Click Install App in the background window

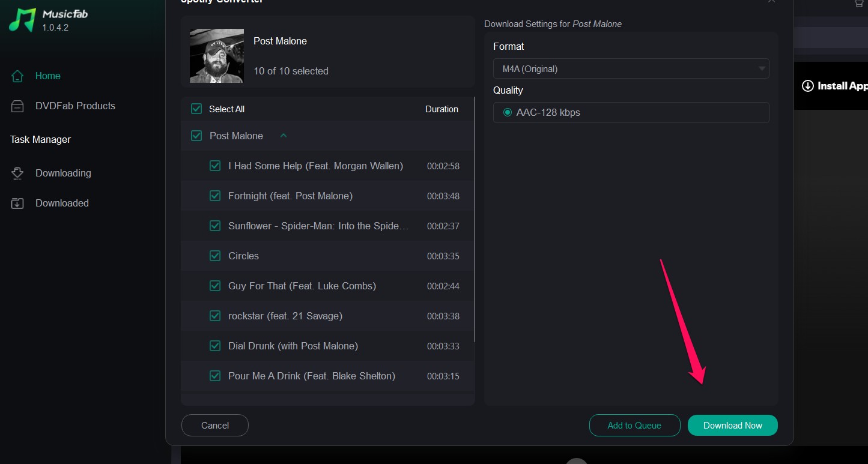pos(835,86)
